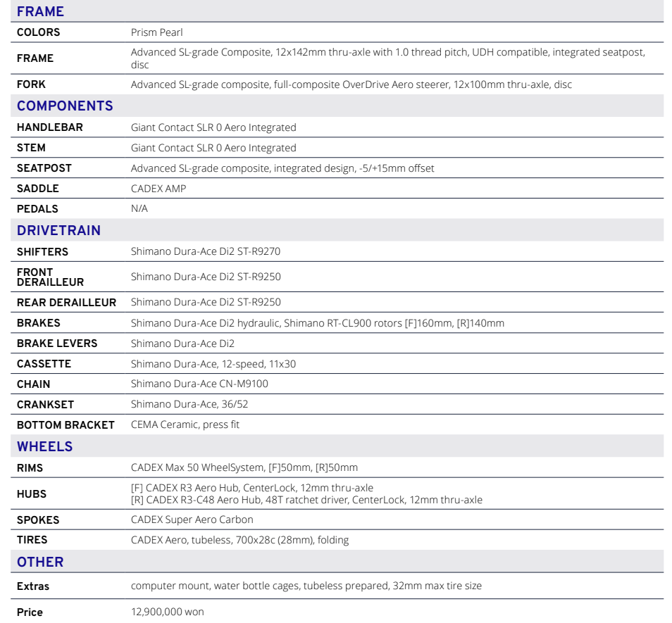Select the 'Prism Pearl' color value
672x623 pixels.
click(157, 32)
